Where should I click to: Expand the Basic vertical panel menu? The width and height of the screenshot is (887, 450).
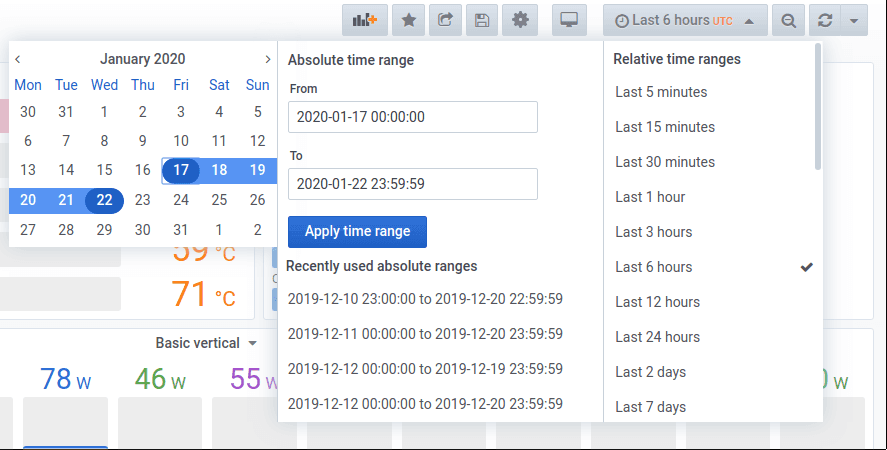click(206, 343)
